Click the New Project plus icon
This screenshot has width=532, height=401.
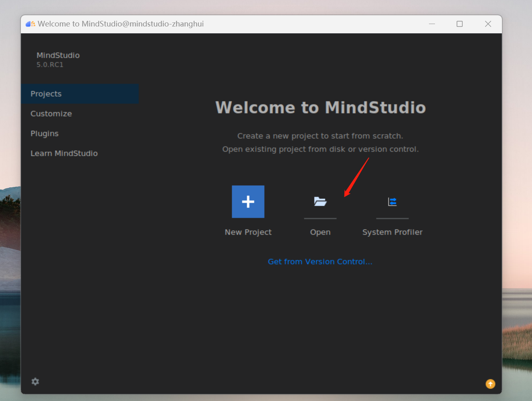pos(248,202)
